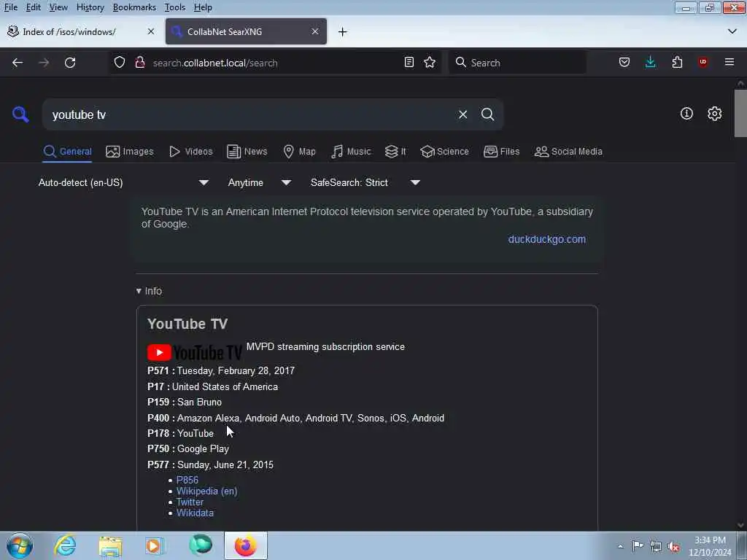Open Windows Explorer folder in taskbar
Image resolution: width=747 pixels, height=560 pixels.
tap(111, 545)
